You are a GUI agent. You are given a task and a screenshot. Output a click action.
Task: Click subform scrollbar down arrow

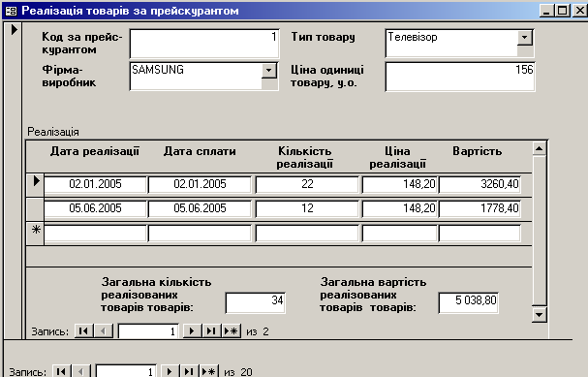click(539, 314)
